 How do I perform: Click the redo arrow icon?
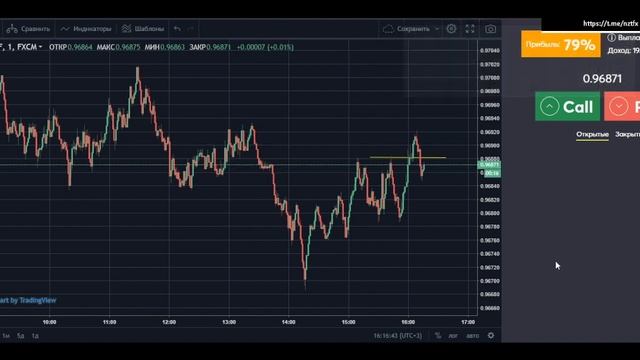click(190, 29)
